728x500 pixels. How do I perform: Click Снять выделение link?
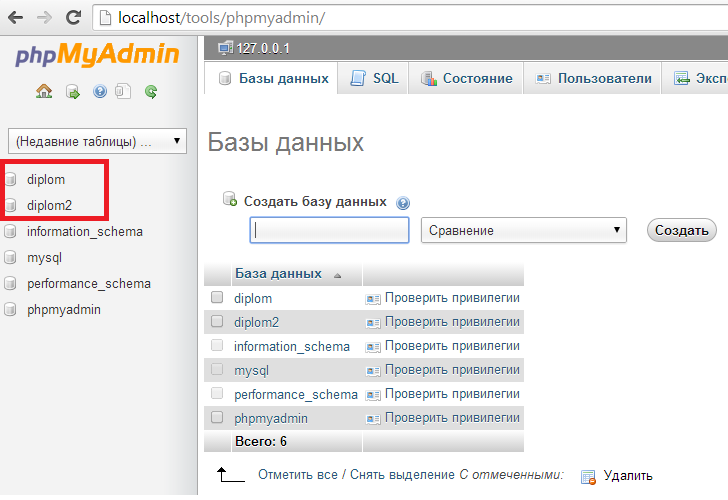click(402, 475)
